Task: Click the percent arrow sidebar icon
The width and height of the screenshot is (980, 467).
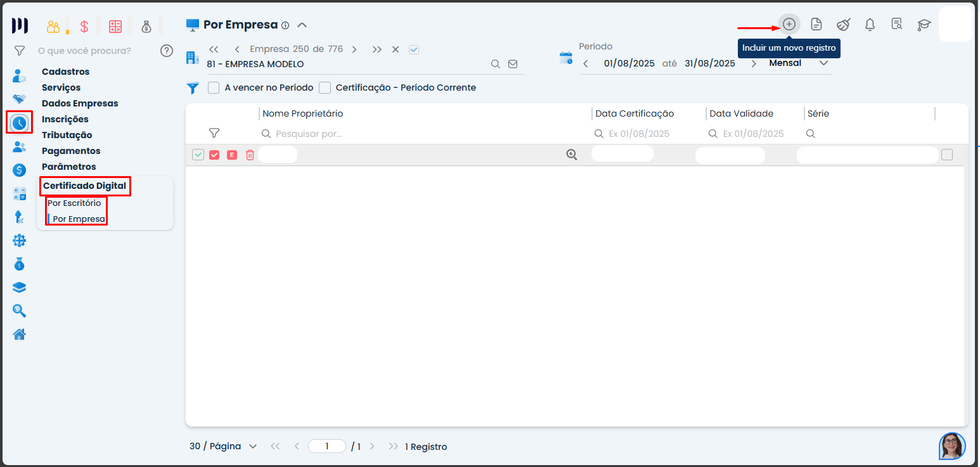Action: click(x=20, y=217)
